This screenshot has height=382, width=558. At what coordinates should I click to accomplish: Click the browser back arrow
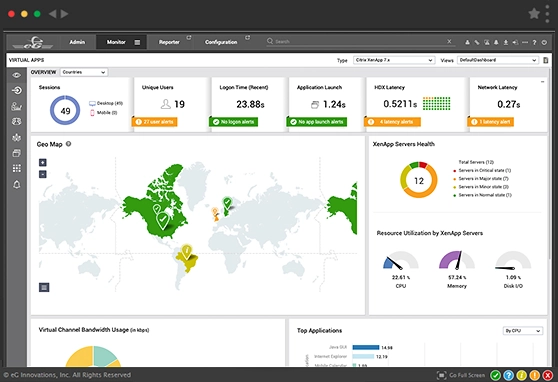point(52,14)
